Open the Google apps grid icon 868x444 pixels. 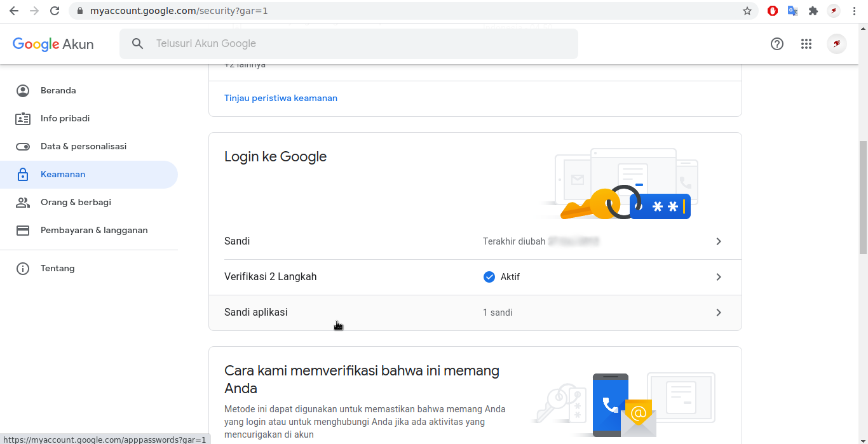coord(806,44)
